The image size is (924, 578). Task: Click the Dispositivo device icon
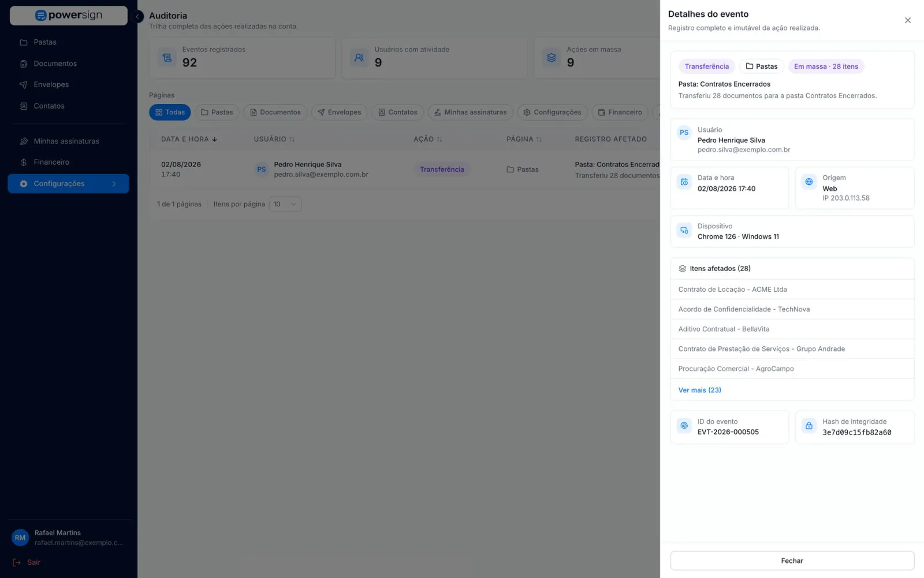tap(684, 231)
